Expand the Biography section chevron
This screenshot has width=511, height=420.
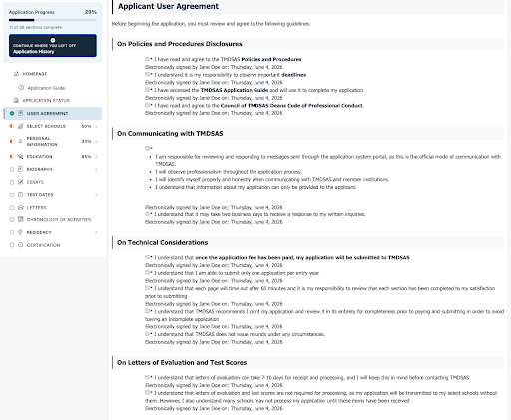[x=96, y=169]
